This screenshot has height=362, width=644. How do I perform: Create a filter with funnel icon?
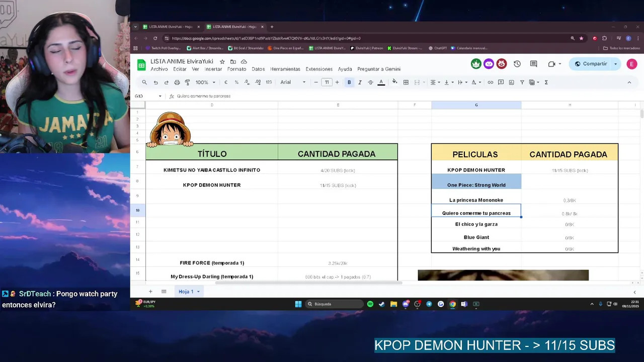pos(522,82)
